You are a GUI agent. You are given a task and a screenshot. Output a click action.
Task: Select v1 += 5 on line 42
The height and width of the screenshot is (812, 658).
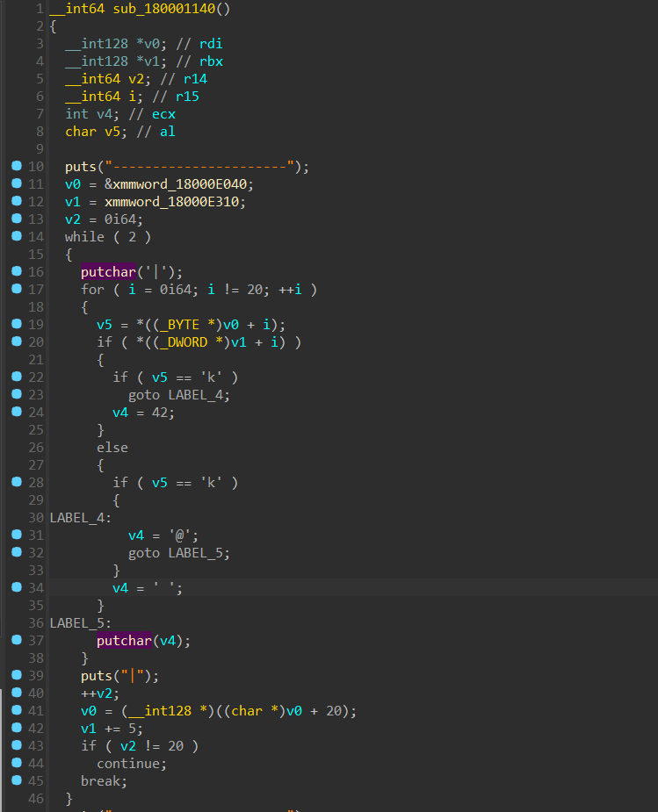coord(108,729)
